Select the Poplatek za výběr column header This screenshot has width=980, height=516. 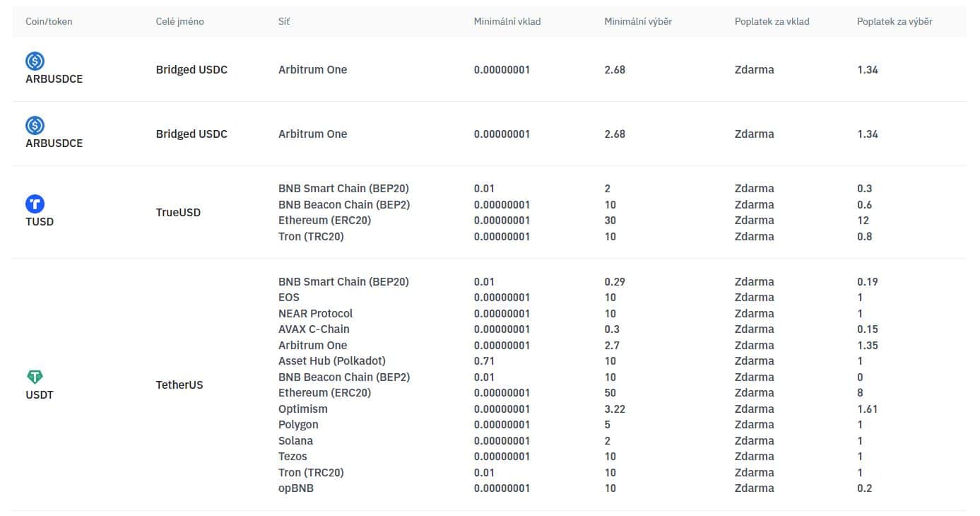tap(895, 21)
